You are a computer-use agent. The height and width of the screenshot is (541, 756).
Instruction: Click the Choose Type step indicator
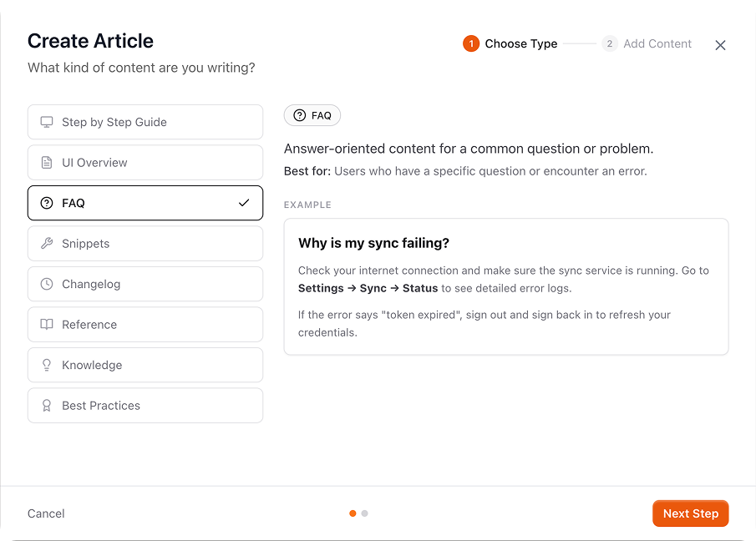[x=510, y=44]
